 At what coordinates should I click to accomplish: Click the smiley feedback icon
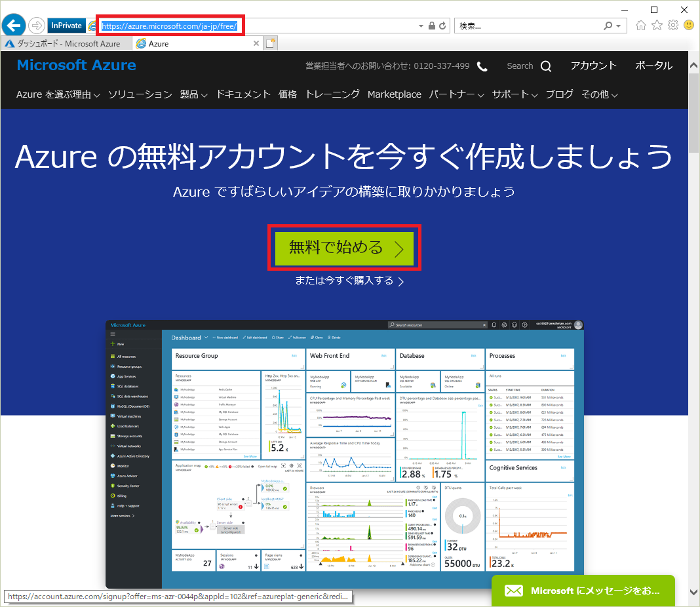[x=690, y=25]
